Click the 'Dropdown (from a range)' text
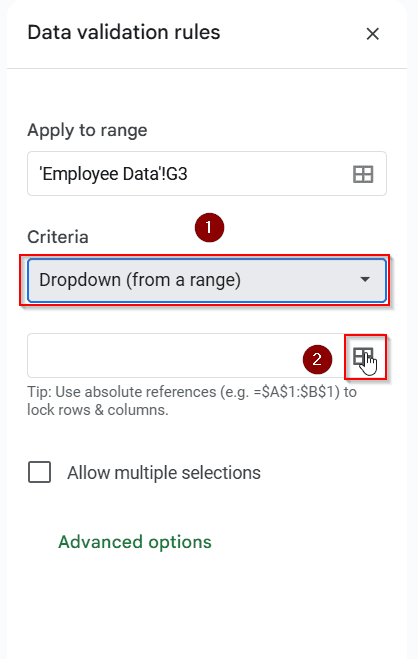418x659 pixels. (140, 280)
